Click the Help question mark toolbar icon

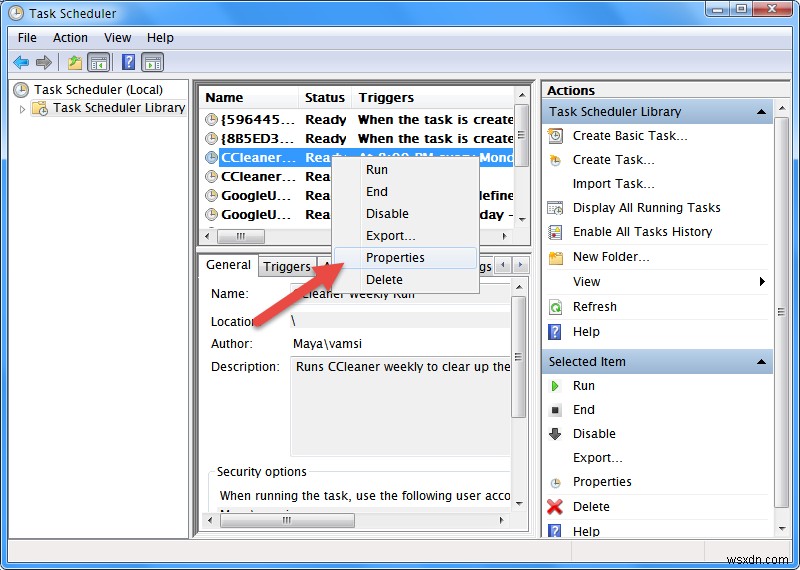click(129, 63)
